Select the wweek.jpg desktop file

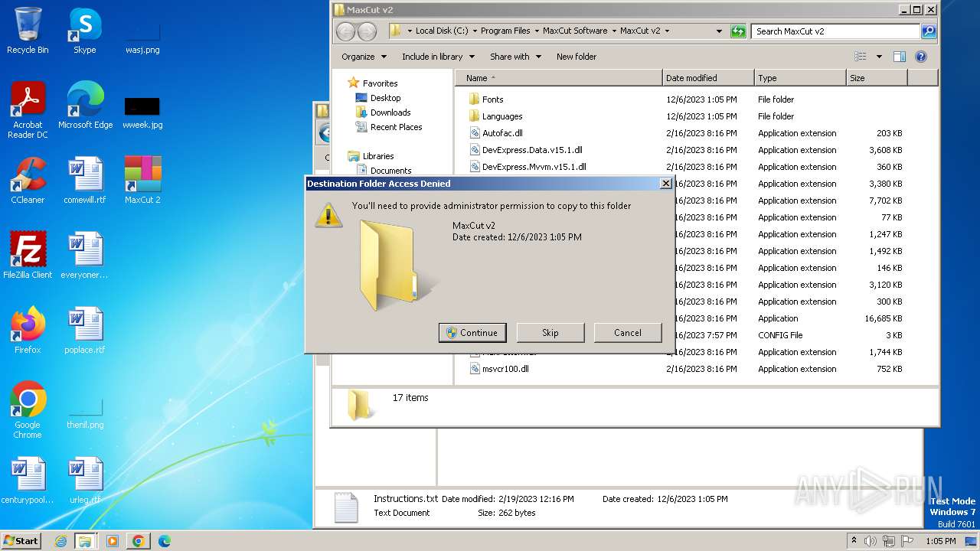(x=142, y=112)
